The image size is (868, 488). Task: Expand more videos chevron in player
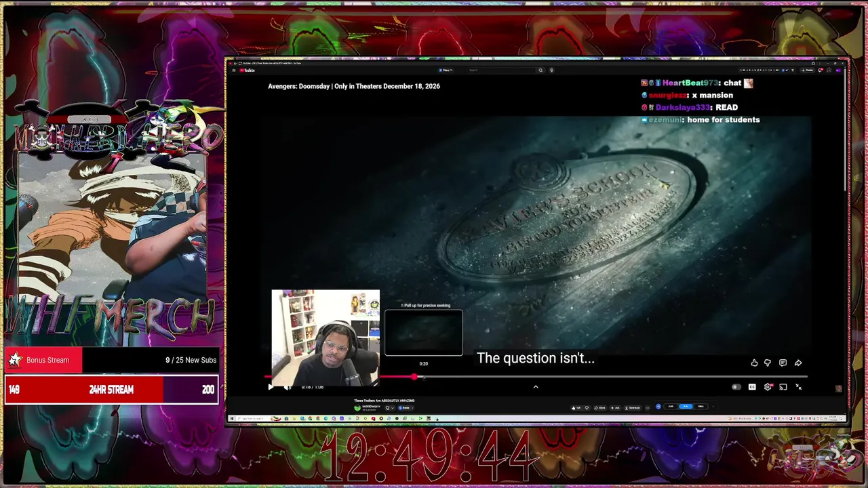pos(536,387)
